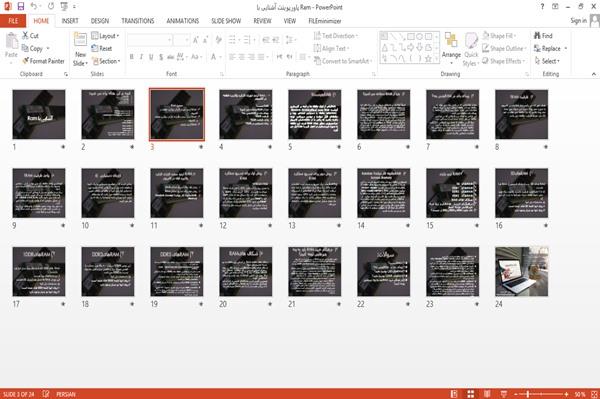Open the TRANSITIONS ribbon tab
Image resolution: width=600 pixels, height=399 pixels.
(x=138, y=21)
